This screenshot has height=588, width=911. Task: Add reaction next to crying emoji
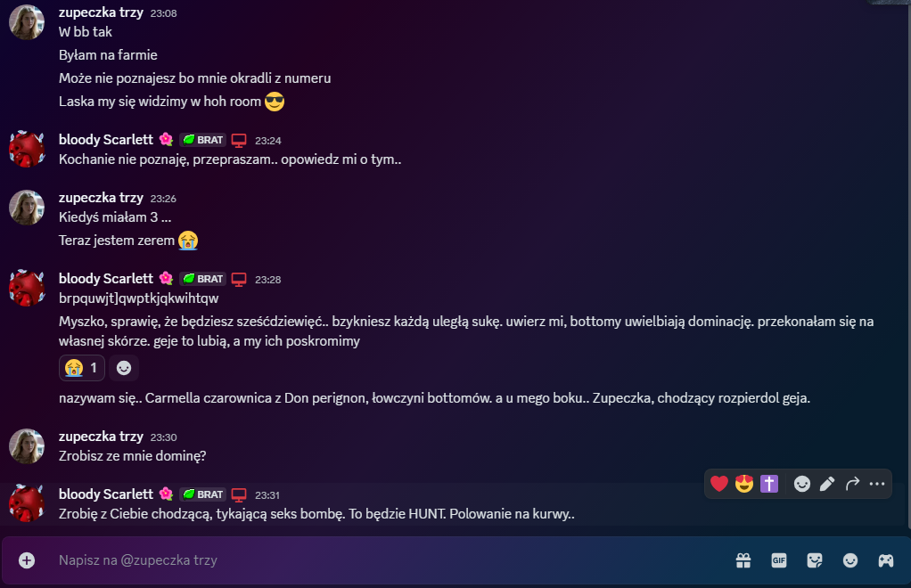124,368
